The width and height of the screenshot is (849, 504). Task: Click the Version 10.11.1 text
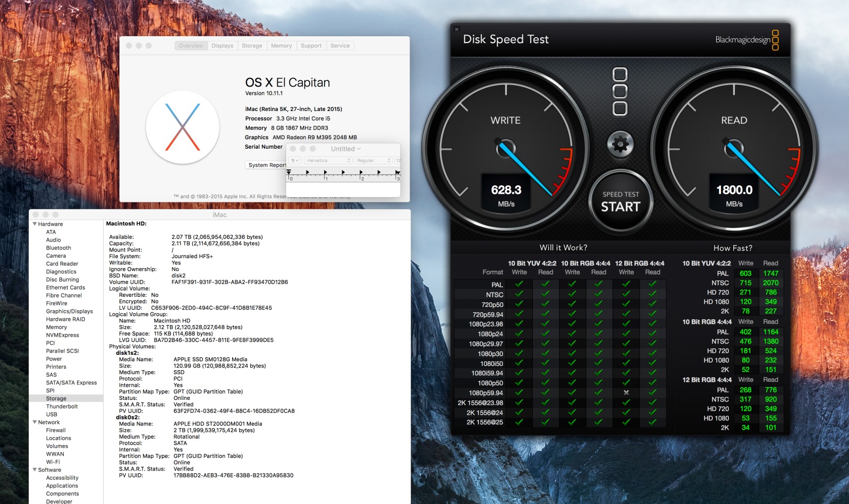pyautogui.click(x=264, y=93)
